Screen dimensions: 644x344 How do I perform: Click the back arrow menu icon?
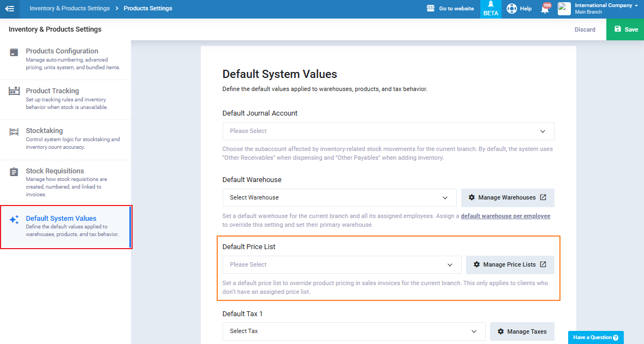9,9
